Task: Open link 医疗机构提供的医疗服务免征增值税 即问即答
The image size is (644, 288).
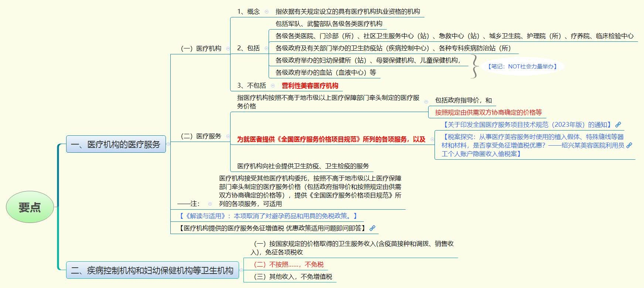Action: [x=272, y=228]
